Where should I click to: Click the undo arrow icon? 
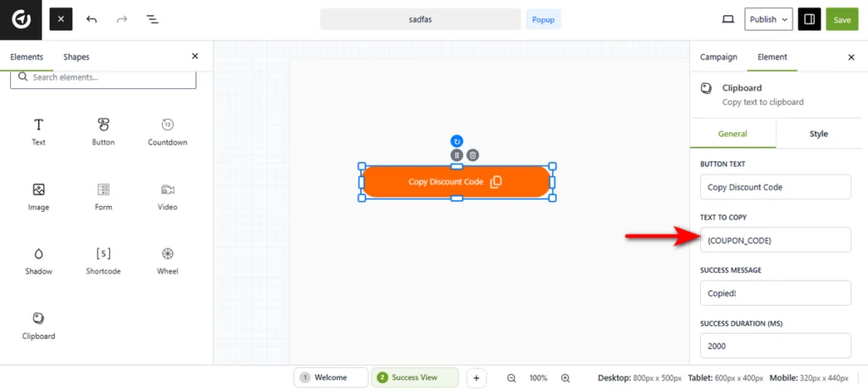coord(92,19)
